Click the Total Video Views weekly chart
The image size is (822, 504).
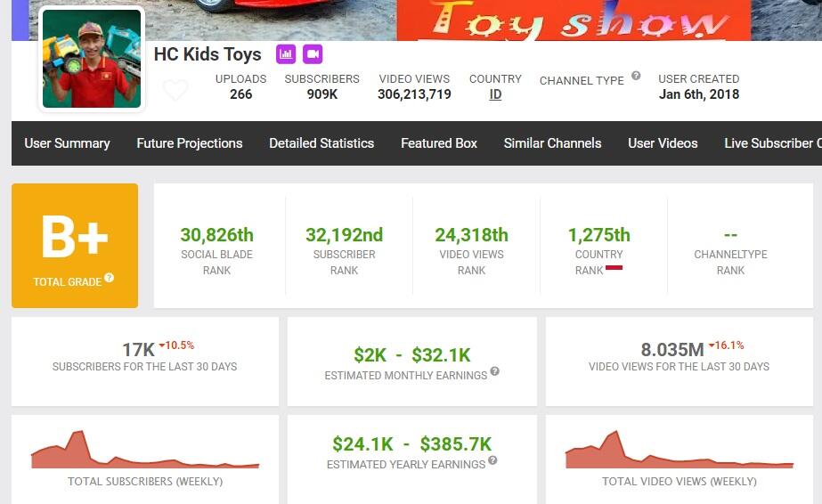click(679, 451)
